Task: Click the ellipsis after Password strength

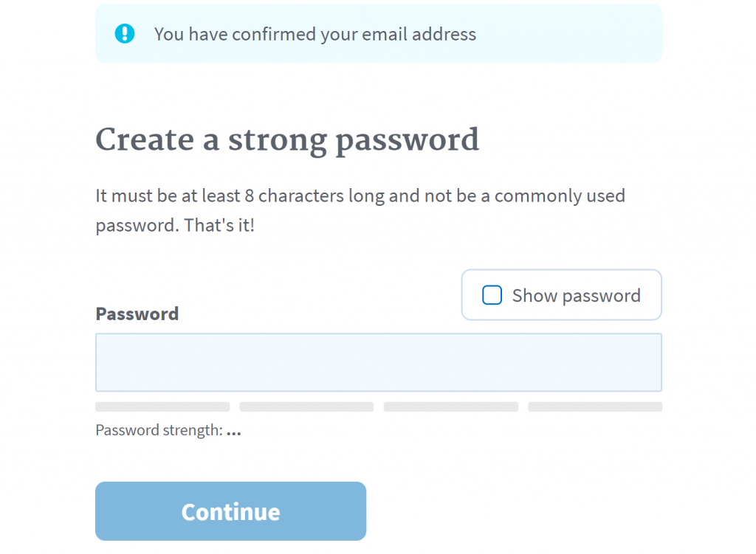Action: coord(234,432)
